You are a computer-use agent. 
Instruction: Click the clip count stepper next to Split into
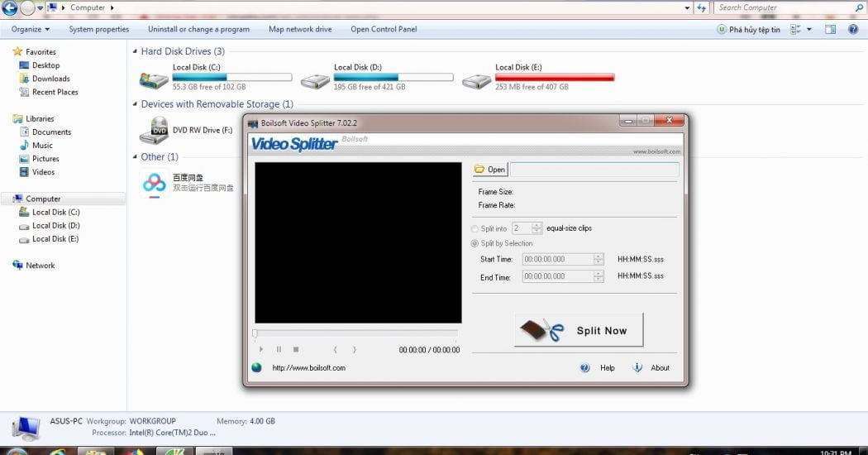pos(537,228)
